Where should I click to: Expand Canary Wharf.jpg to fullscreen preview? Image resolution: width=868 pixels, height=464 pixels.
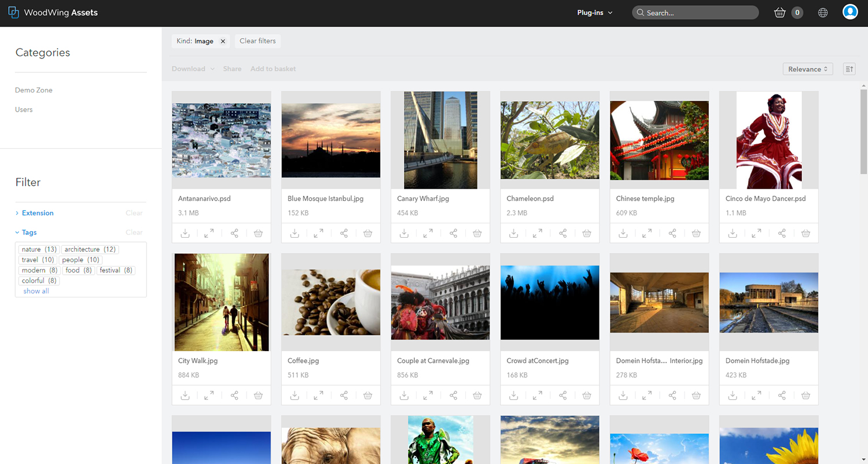click(x=428, y=233)
